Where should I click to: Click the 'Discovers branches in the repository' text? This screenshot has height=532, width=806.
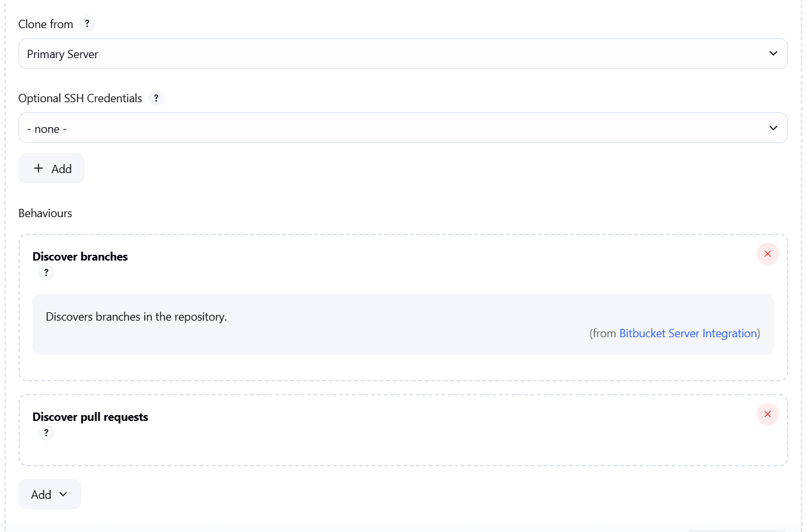coord(136,317)
